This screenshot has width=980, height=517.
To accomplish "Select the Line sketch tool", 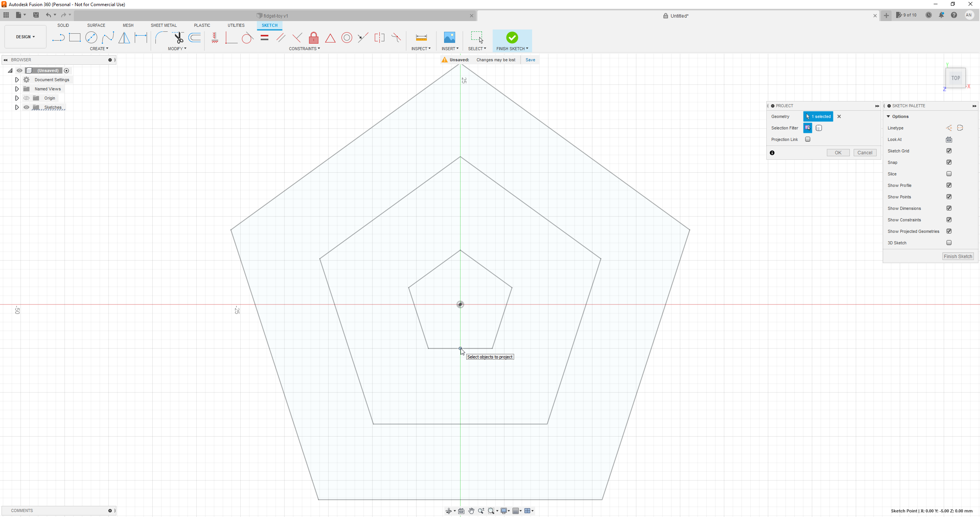I will tap(58, 38).
